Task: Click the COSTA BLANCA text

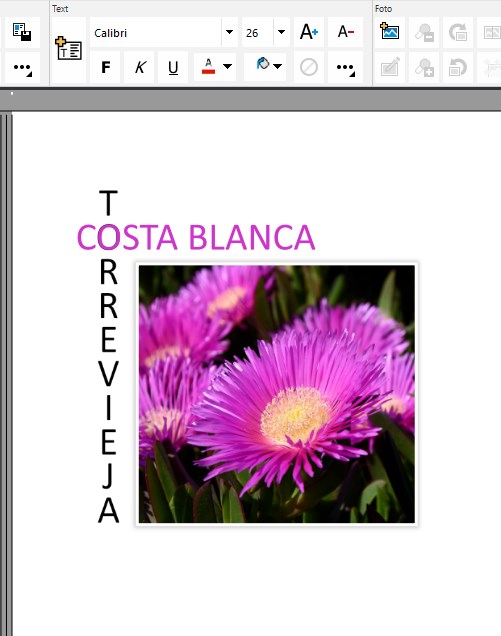Action: pyautogui.click(x=196, y=238)
